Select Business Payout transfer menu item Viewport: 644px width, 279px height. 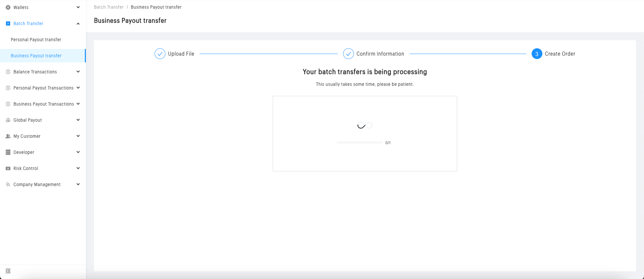click(x=36, y=56)
